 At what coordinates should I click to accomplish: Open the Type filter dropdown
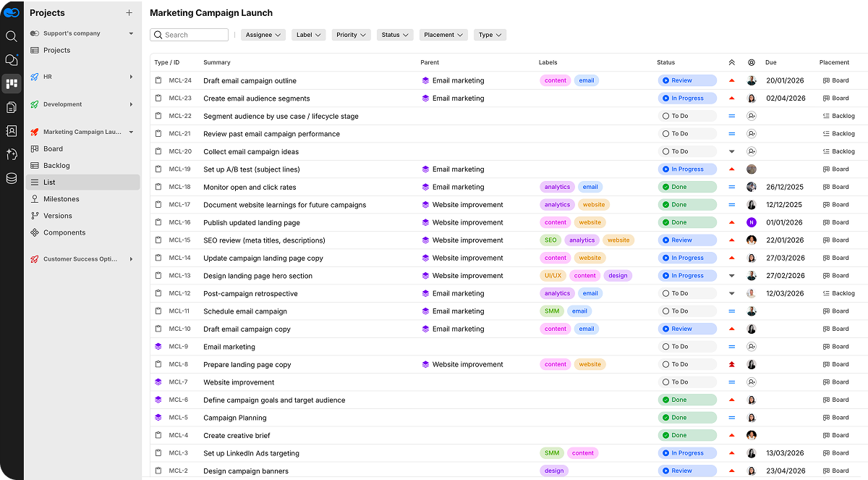click(490, 35)
